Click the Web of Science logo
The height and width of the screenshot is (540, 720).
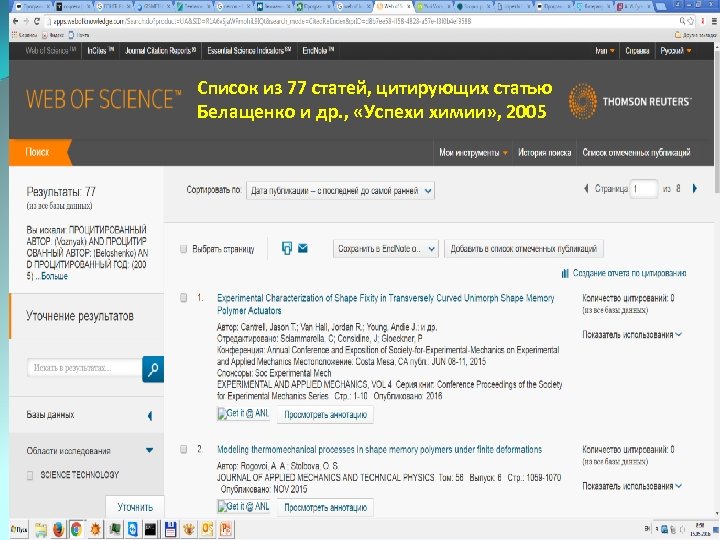103,99
